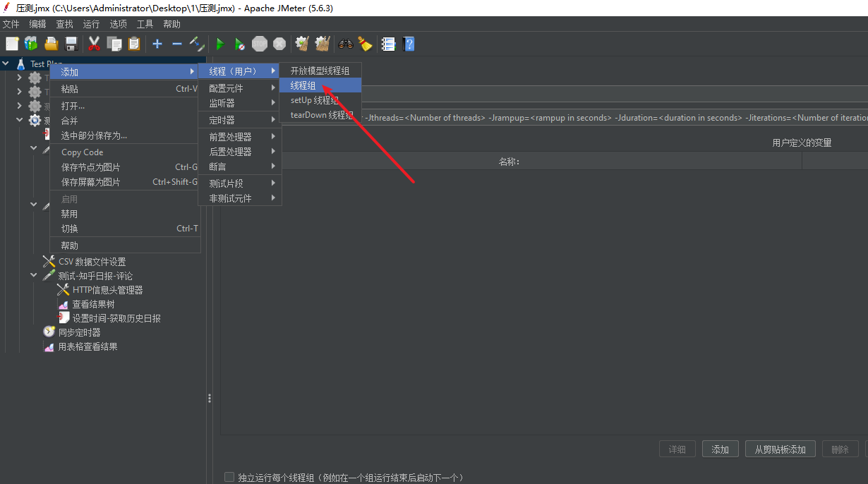Start the test with green play icon
Image resolution: width=868 pixels, height=484 pixels.
(220, 44)
